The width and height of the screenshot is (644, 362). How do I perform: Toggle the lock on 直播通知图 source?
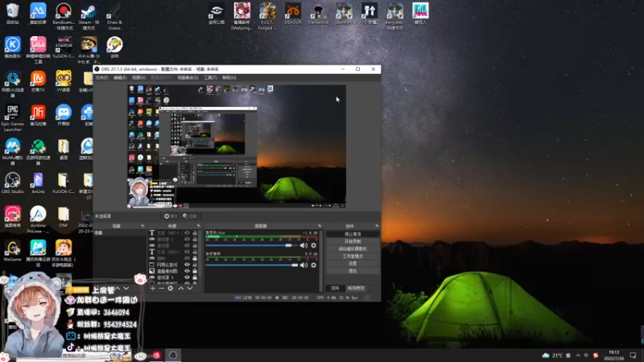coord(195,271)
